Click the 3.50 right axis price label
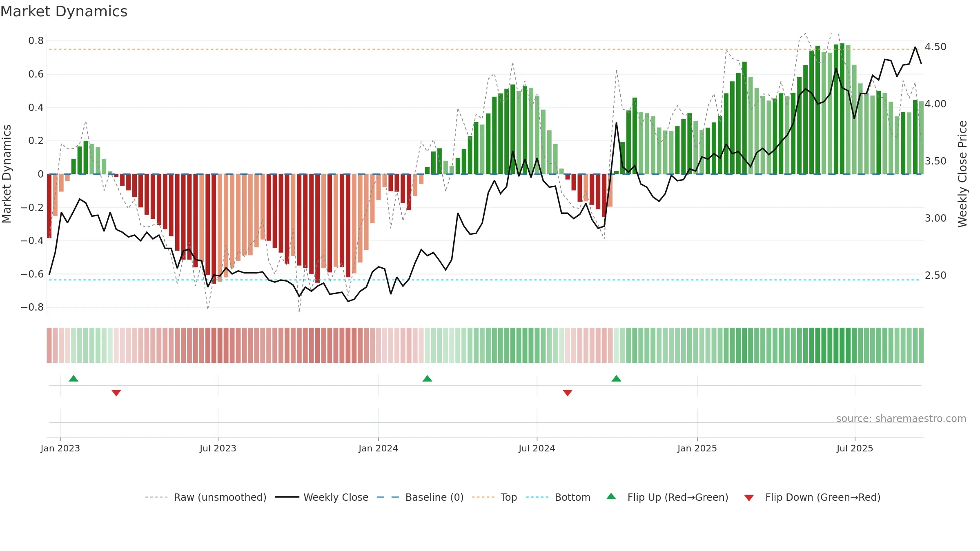The height and width of the screenshot is (551, 980). pyautogui.click(x=935, y=161)
